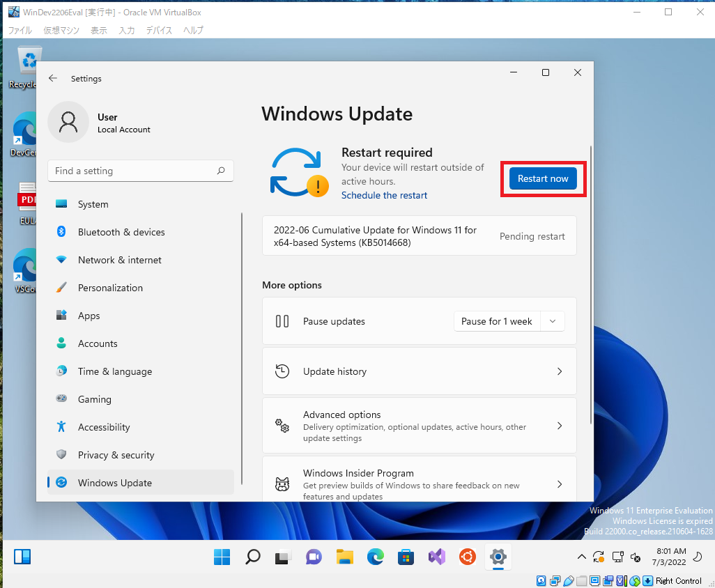Launch Visual Studio from the taskbar
Viewport: 715px width, 588px height.
click(x=437, y=557)
